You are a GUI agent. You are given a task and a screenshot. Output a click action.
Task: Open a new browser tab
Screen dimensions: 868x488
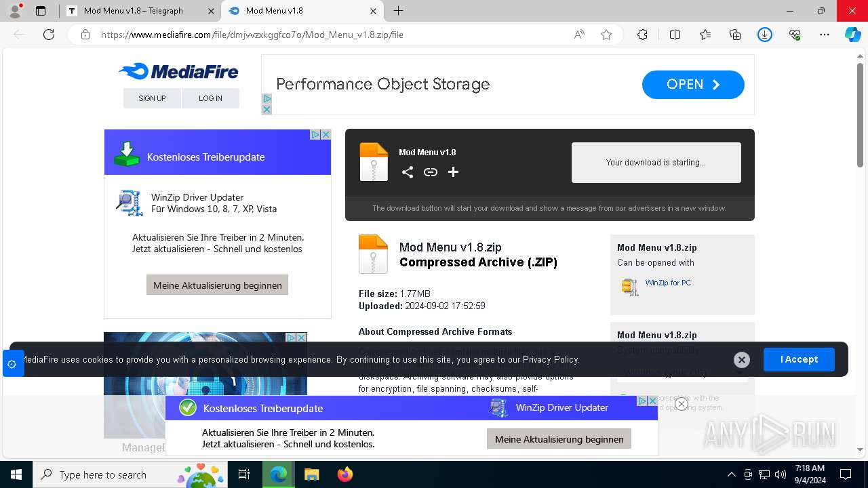[x=399, y=11]
